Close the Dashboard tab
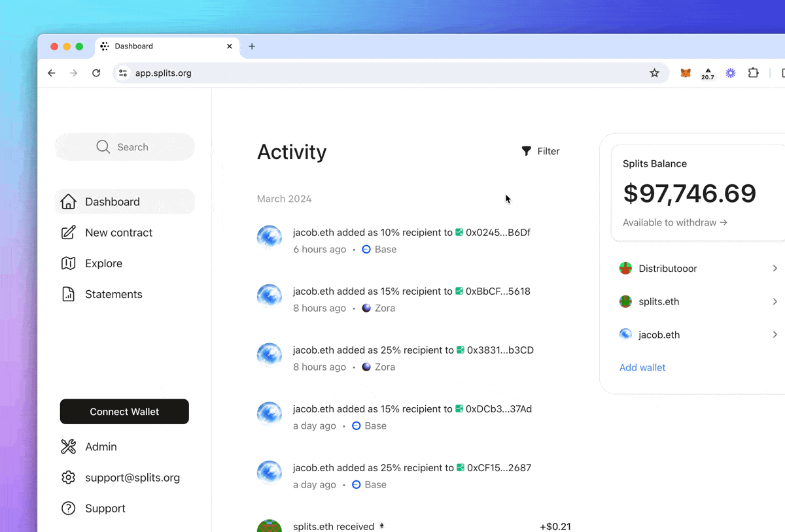785x532 pixels. [230, 46]
